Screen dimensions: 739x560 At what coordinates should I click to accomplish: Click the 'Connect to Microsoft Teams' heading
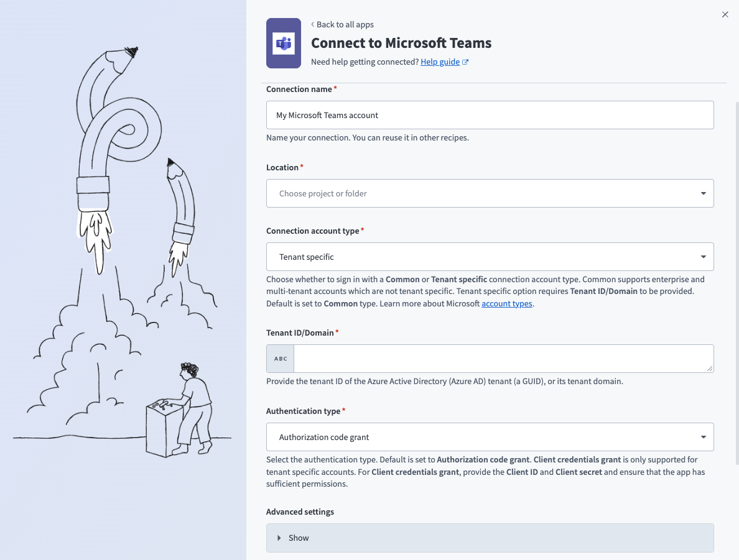click(x=401, y=43)
